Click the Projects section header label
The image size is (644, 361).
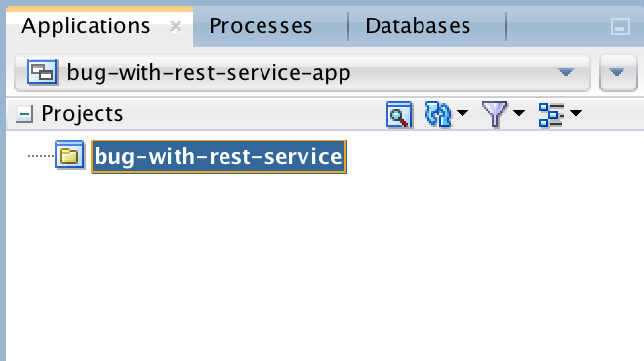click(82, 114)
